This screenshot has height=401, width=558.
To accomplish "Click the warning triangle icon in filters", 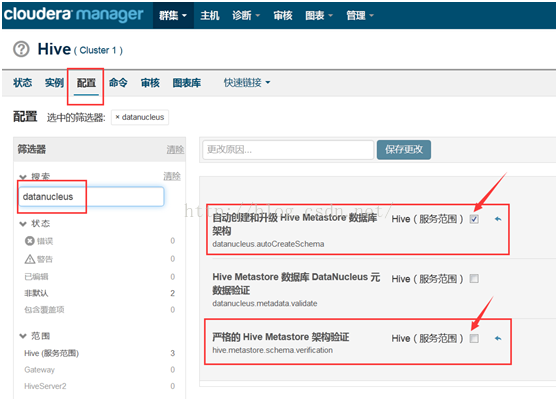I will [x=30, y=259].
